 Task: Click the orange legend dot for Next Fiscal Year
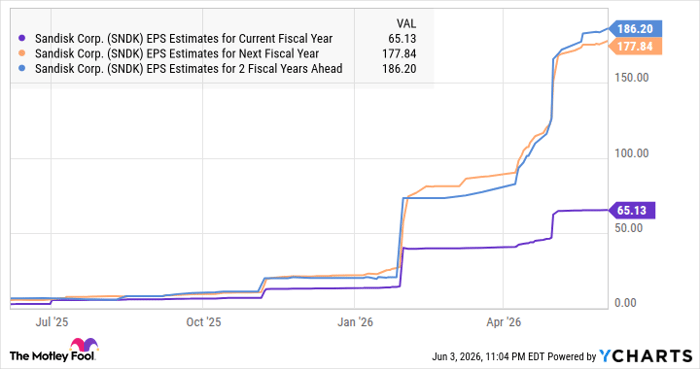21,54
